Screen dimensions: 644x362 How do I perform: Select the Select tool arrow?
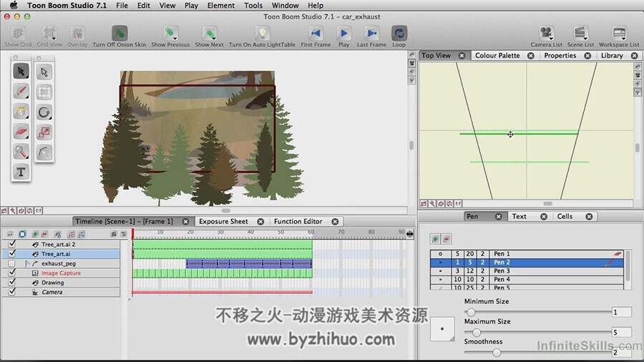(x=21, y=72)
